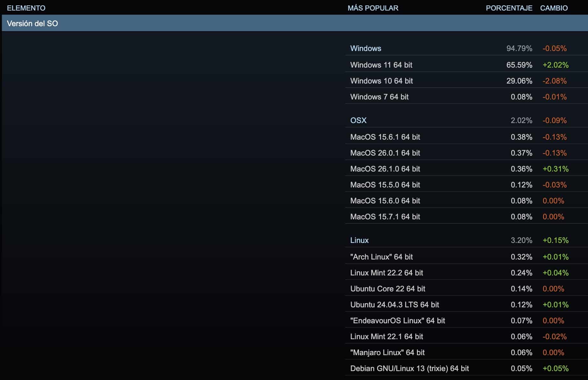Click the Linux Mint 22.2 64 bit row
This screenshot has width=588, height=380.
[x=467, y=273]
